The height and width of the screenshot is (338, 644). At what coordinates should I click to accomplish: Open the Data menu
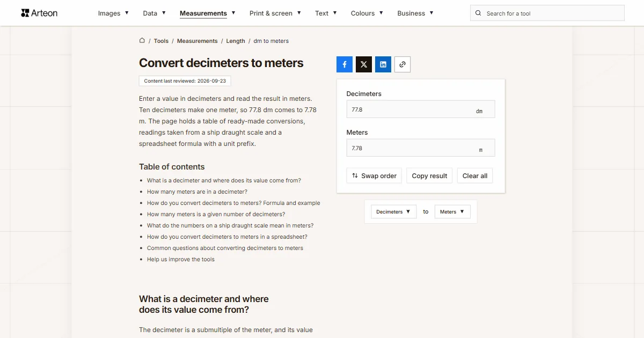(x=154, y=13)
